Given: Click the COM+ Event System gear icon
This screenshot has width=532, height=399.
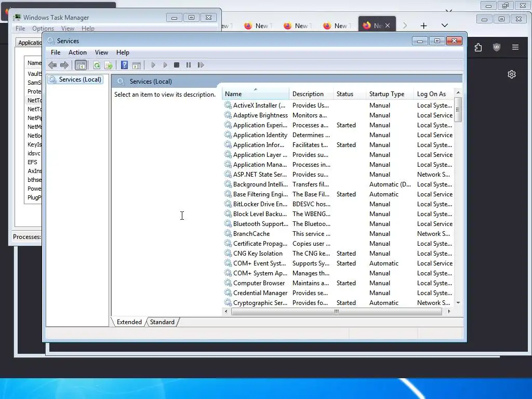Looking at the screenshot, I should [228, 263].
